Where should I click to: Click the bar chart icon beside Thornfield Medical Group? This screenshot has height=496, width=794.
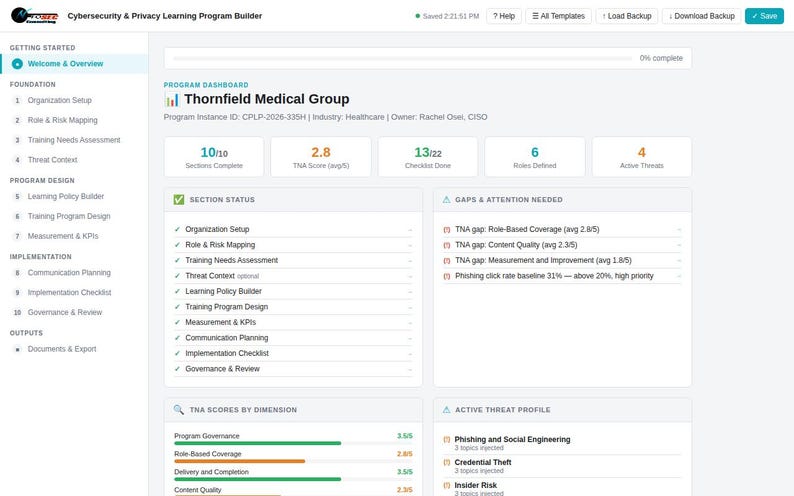pos(172,100)
